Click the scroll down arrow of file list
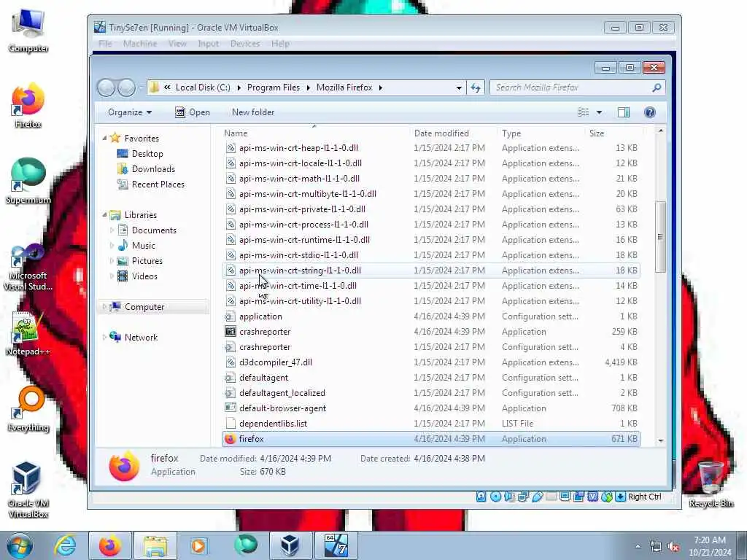Viewport: 747px width, 560px height. click(660, 440)
